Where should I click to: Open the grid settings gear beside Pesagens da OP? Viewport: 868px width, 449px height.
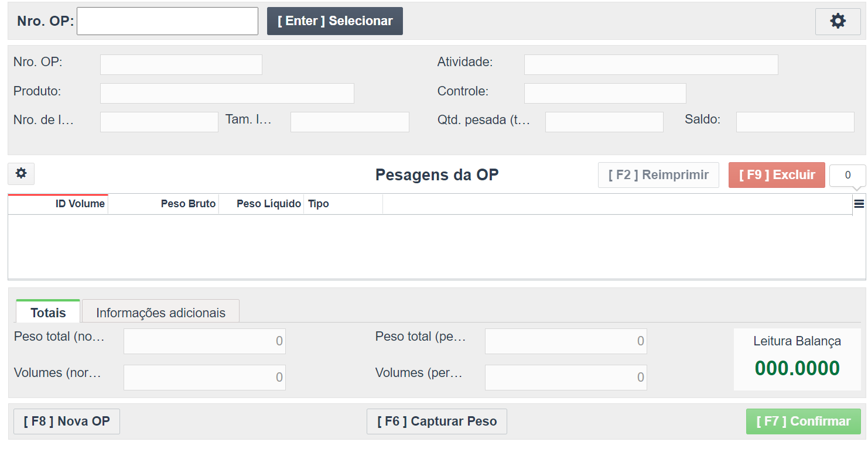tap(21, 174)
